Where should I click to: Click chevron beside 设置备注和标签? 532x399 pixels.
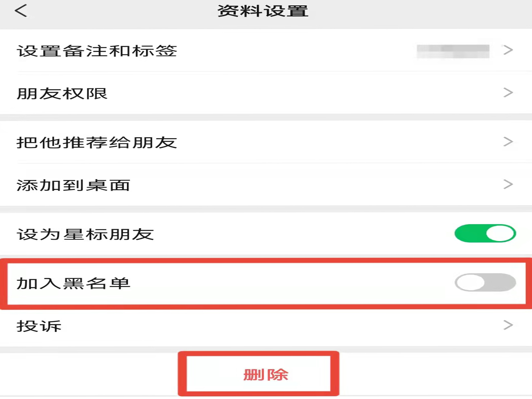pyautogui.click(x=508, y=50)
